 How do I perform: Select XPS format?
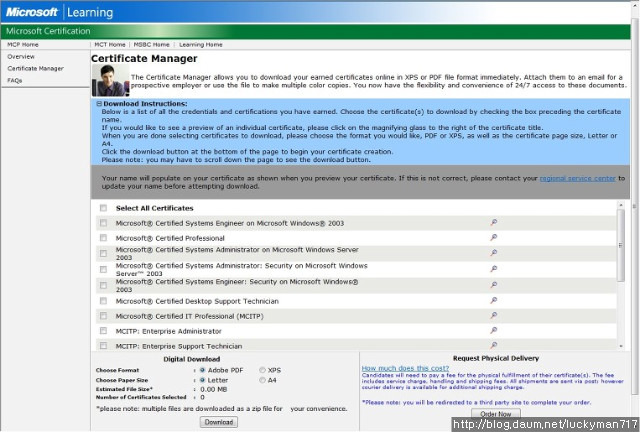pos(262,370)
